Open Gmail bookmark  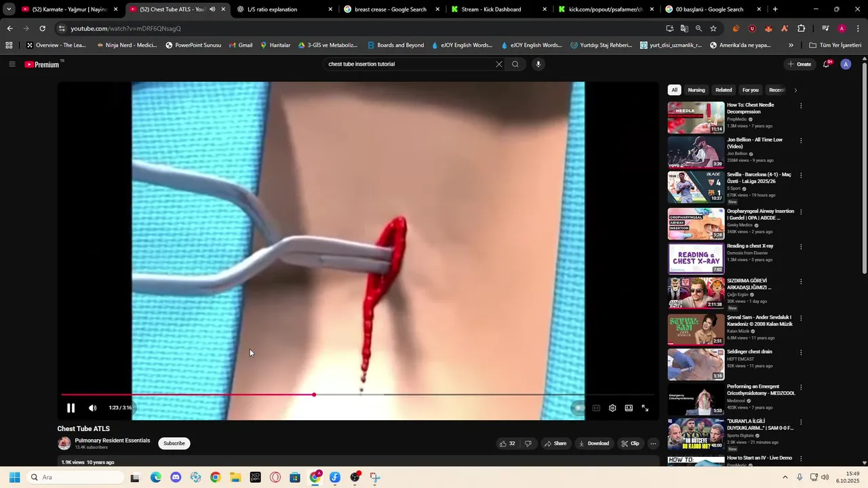tap(241, 45)
